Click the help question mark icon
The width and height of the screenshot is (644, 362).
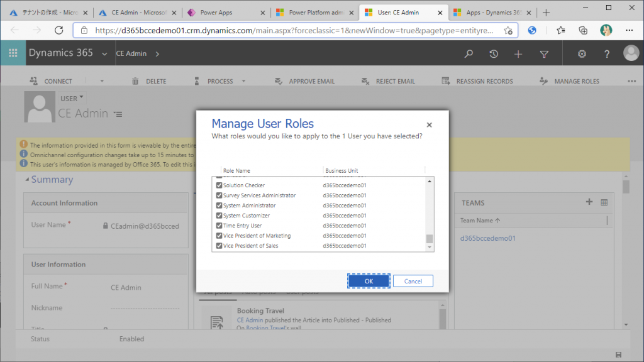click(607, 54)
